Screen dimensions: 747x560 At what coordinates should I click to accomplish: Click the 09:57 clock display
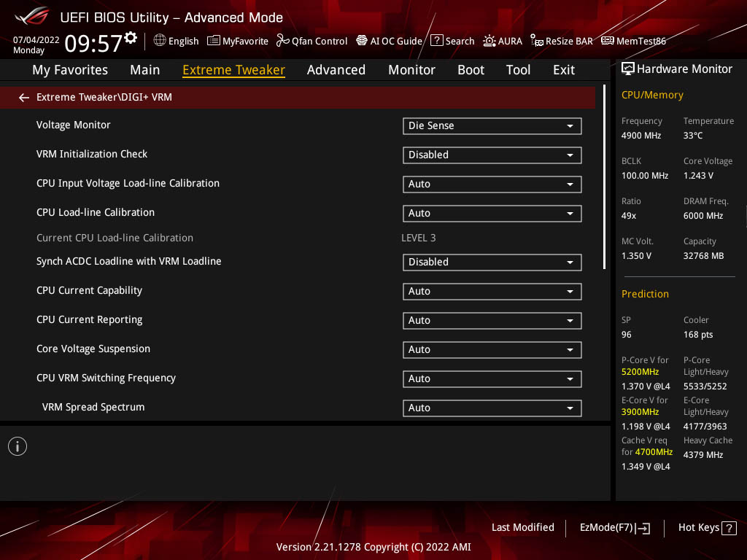(x=94, y=44)
